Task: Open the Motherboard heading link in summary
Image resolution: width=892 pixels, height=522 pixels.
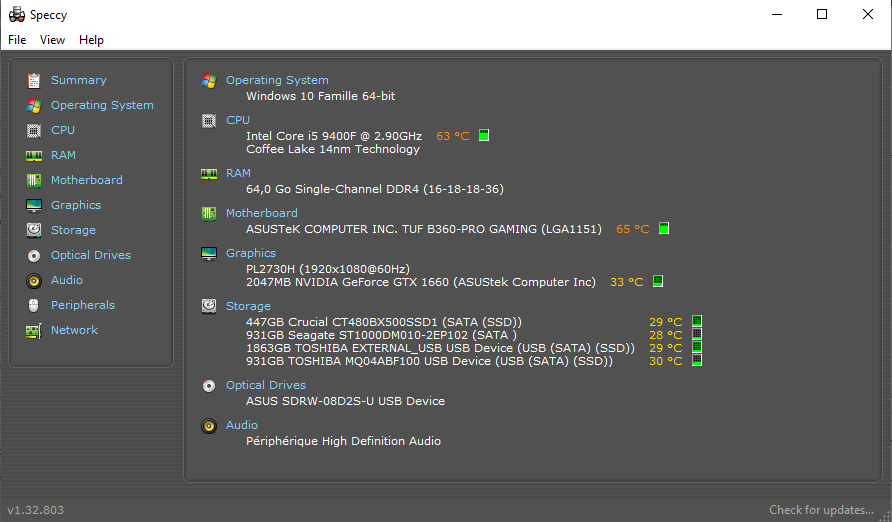Action: pyautogui.click(x=262, y=213)
